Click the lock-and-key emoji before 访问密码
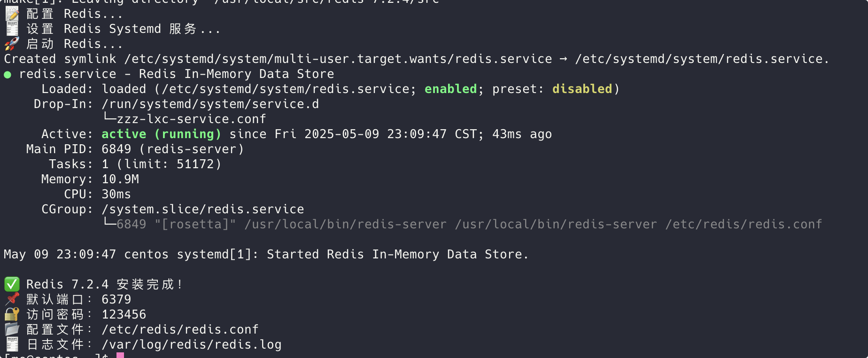The image size is (868, 358). [x=12, y=314]
